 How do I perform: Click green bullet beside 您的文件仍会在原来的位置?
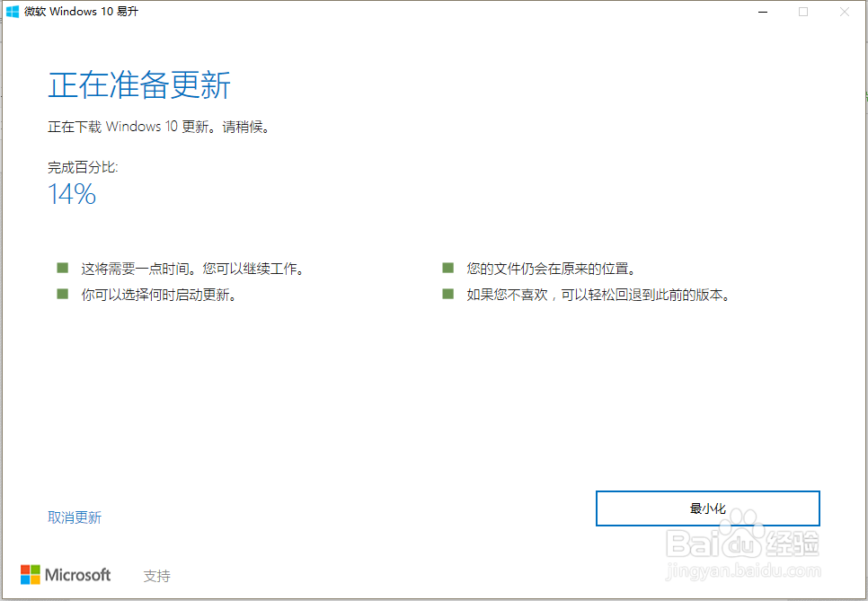tap(447, 269)
